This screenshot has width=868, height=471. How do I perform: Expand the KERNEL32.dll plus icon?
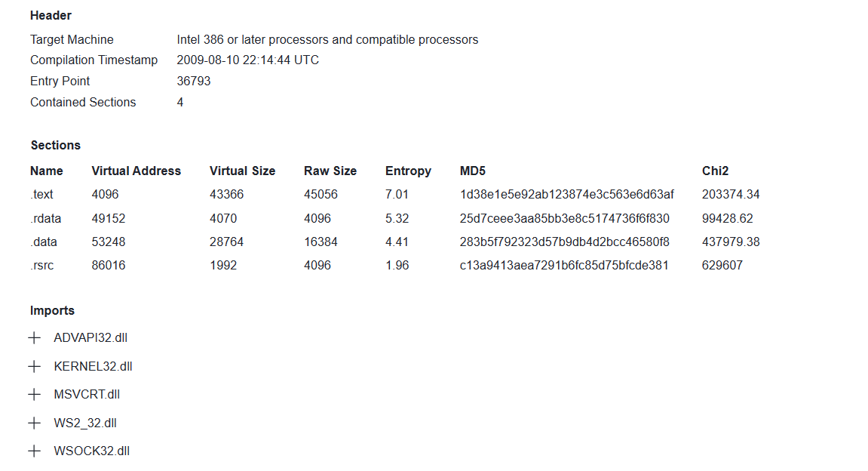(x=34, y=367)
